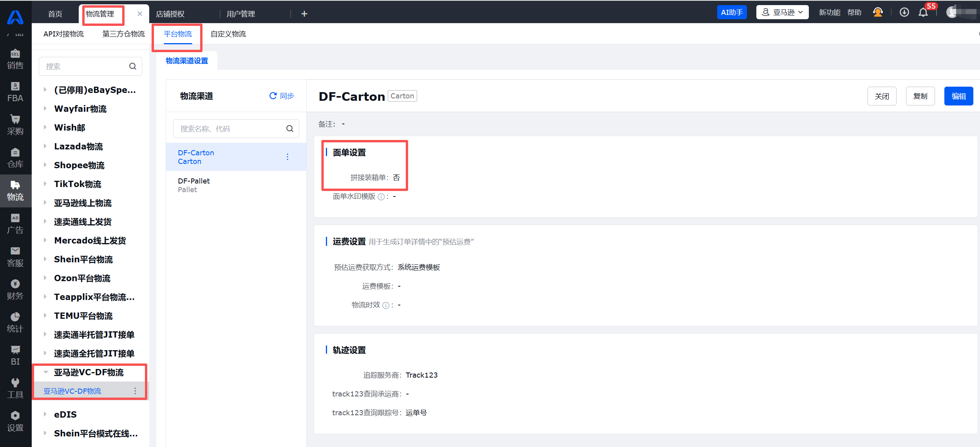Switch to the 自定义物流 tab
Image resolution: width=980 pixels, height=447 pixels.
click(x=228, y=34)
